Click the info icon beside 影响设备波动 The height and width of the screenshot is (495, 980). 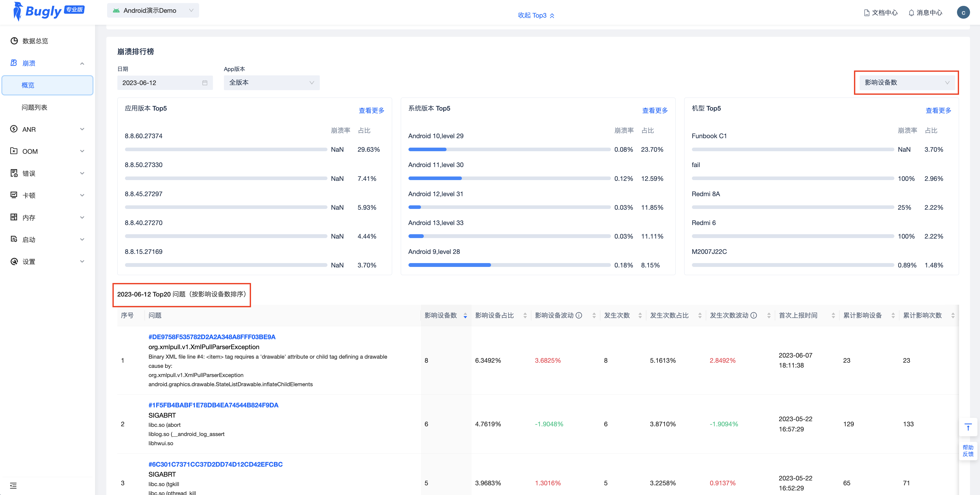(x=579, y=315)
